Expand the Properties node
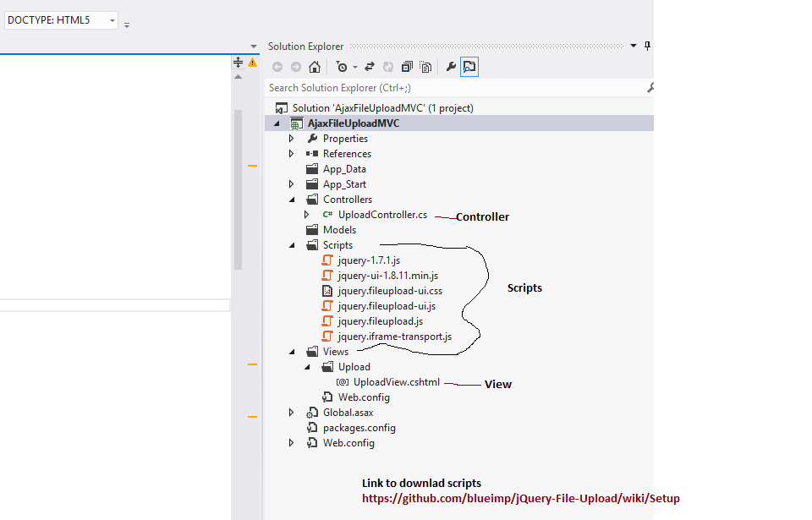812x520 pixels. (292, 139)
